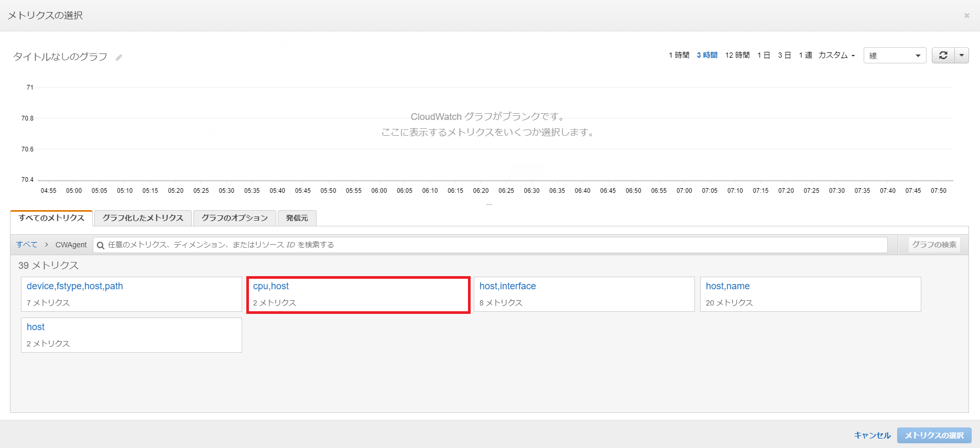This screenshot has height=448, width=980.
Task: Refresh the graph with reload icon
Action: [x=943, y=56]
